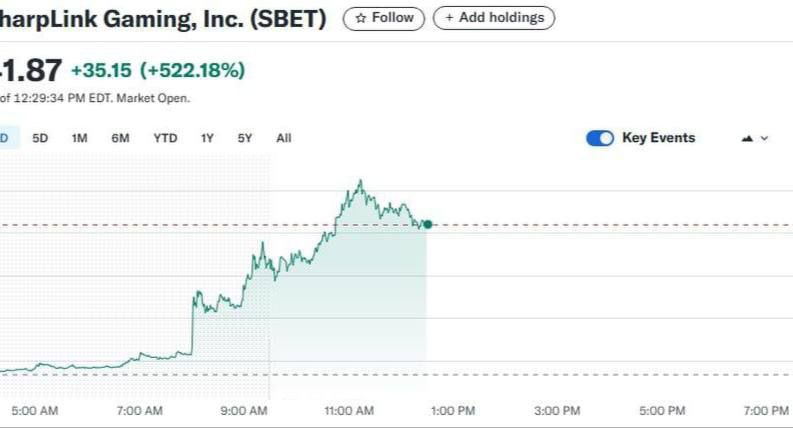Image resolution: width=793 pixels, height=428 pixels.
Task: Click the SharpLink Gaming, Inc. (SBET) title
Action: coord(163,19)
